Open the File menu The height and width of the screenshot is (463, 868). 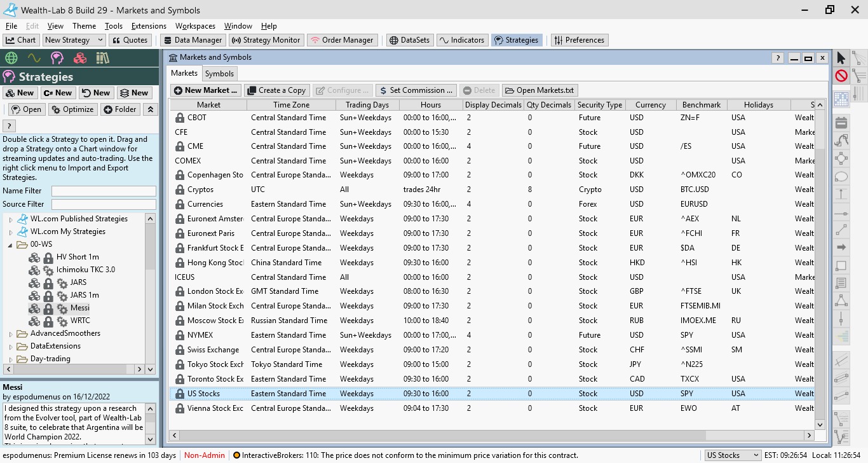[11, 26]
